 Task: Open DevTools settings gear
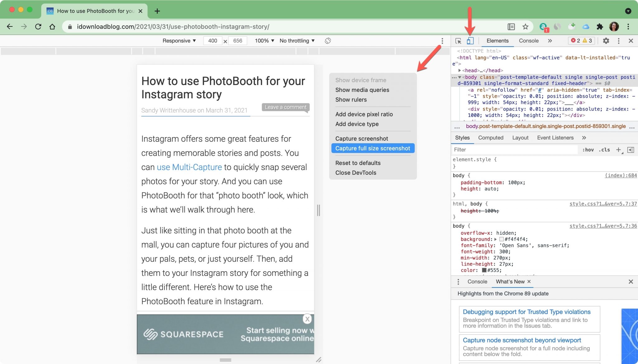click(x=606, y=41)
